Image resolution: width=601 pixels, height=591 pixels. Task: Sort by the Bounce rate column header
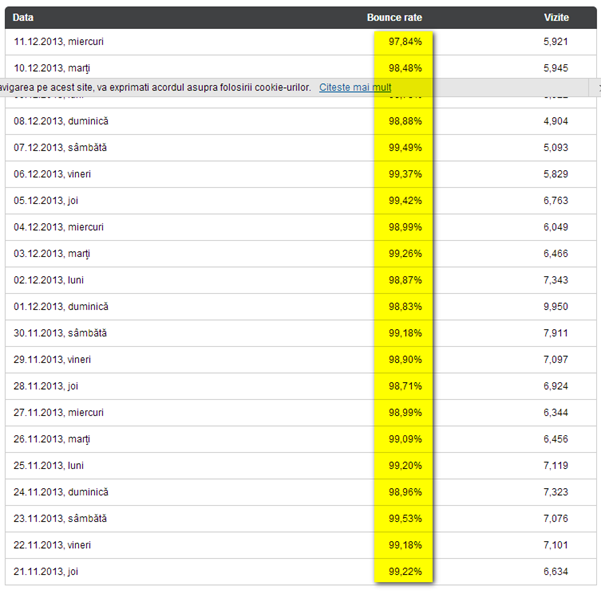click(394, 17)
